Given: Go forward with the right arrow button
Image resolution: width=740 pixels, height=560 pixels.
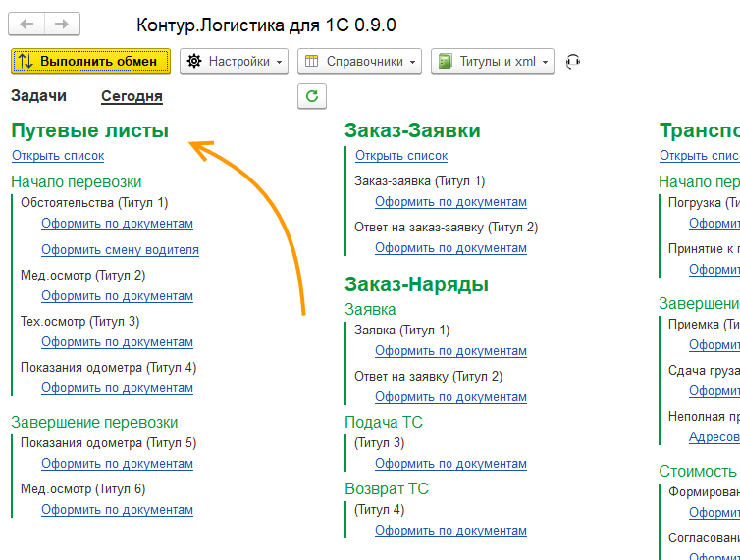Looking at the screenshot, I should point(62,25).
